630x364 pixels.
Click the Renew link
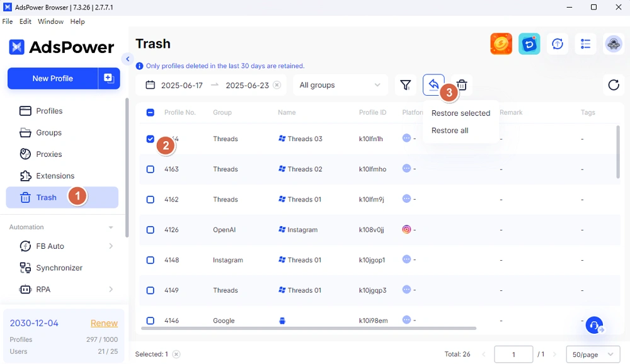[104, 323]
